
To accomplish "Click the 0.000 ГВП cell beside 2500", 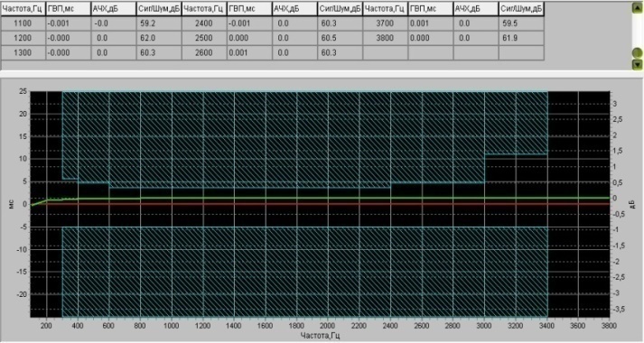I will click(x=249, y=38).
